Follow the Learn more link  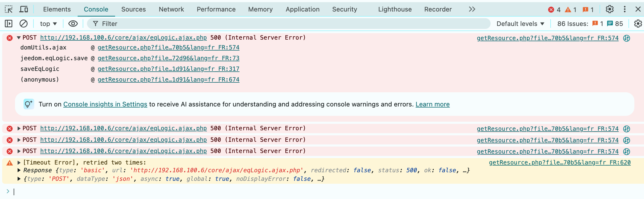(432, 104)
